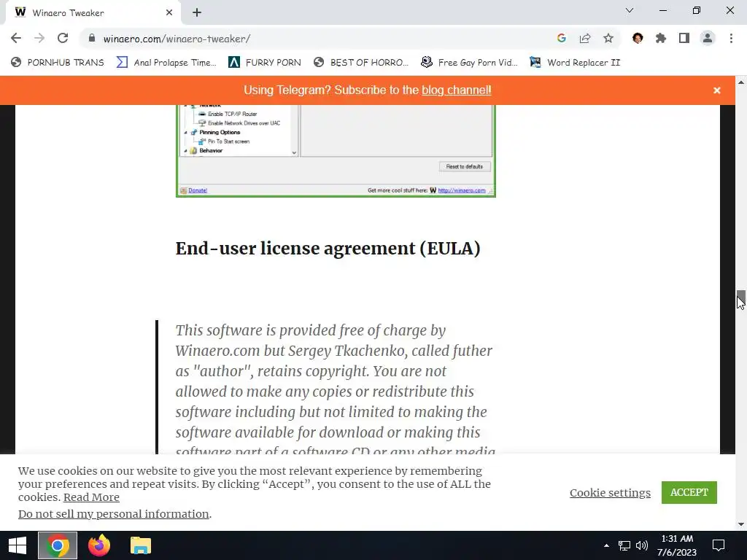Accept cookies with the ACCEPT button

point(689,492)
